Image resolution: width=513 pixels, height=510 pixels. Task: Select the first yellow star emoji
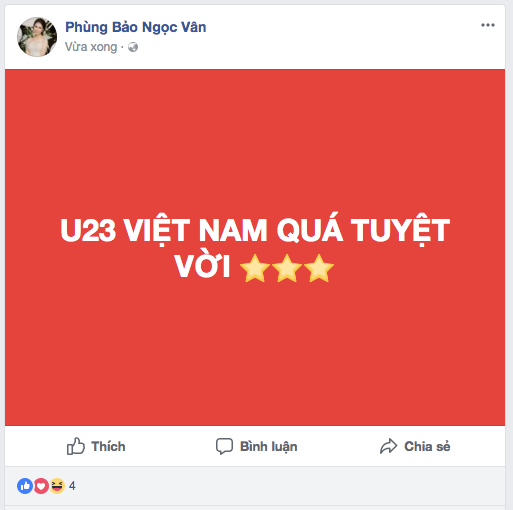[255, 268]
